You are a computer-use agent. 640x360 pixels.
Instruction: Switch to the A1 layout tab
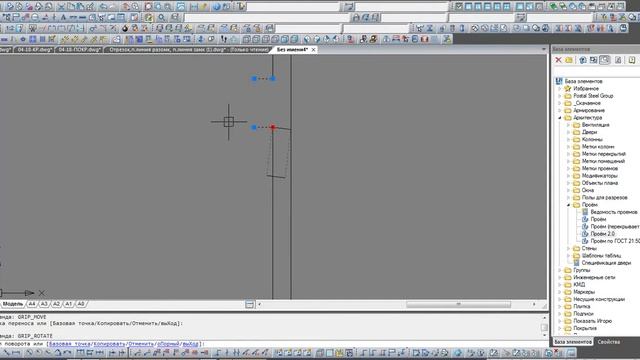(69, 304)
